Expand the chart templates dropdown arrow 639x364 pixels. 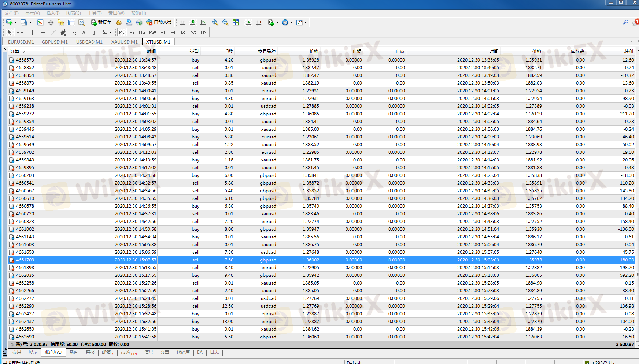click(306, 22)
